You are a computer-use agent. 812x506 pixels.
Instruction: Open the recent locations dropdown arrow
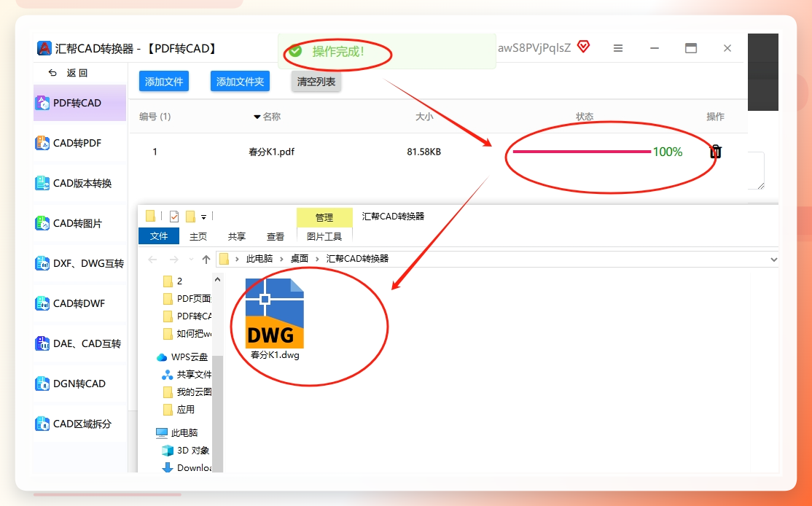coord(191,259)
